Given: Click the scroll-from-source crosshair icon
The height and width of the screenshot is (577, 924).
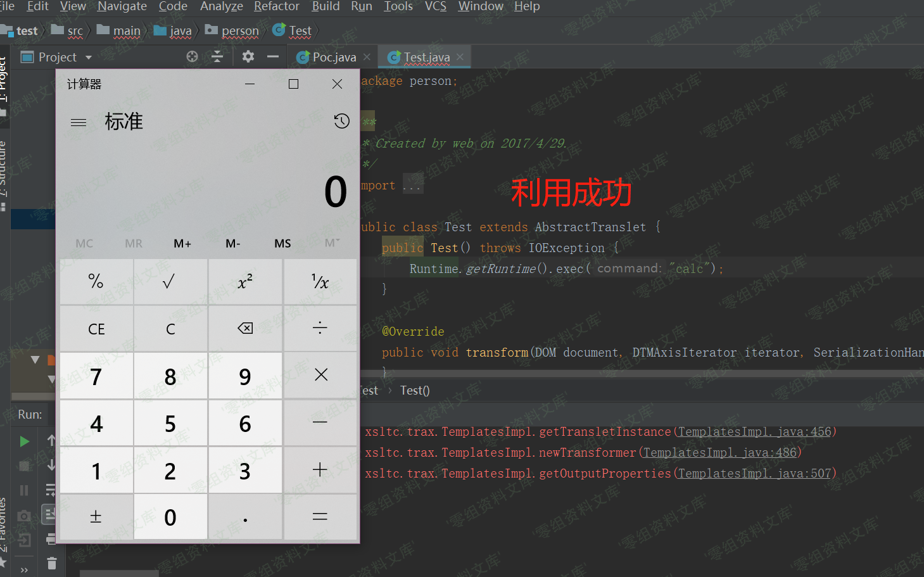Looking at the screenshot, I should tap(193, 57).
